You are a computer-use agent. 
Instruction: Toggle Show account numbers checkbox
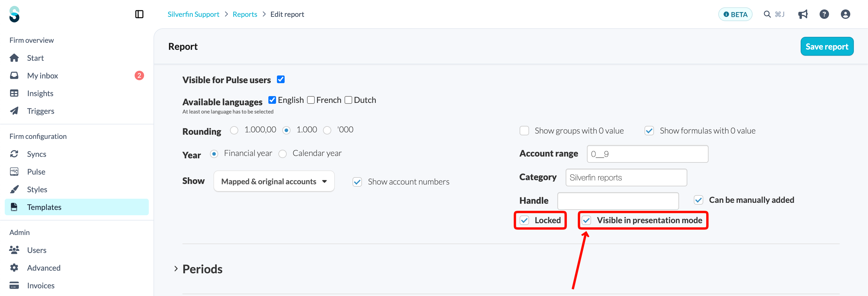click(x=357, y=182)
